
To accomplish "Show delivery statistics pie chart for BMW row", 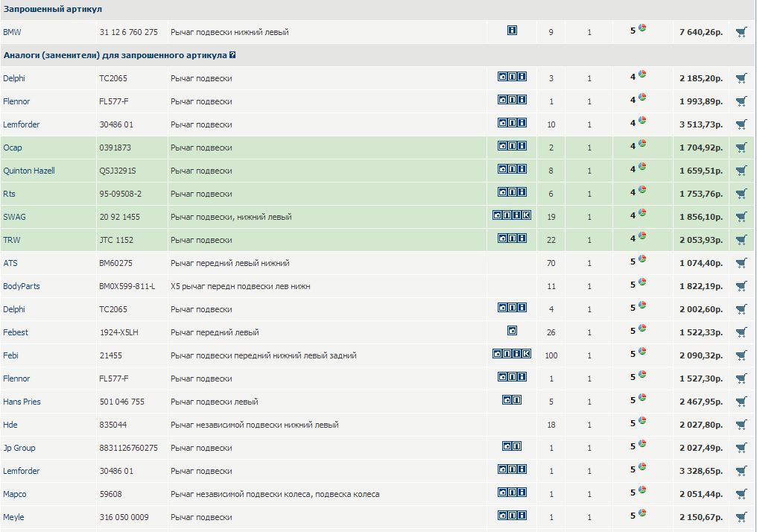I will [x=642, y=28].
